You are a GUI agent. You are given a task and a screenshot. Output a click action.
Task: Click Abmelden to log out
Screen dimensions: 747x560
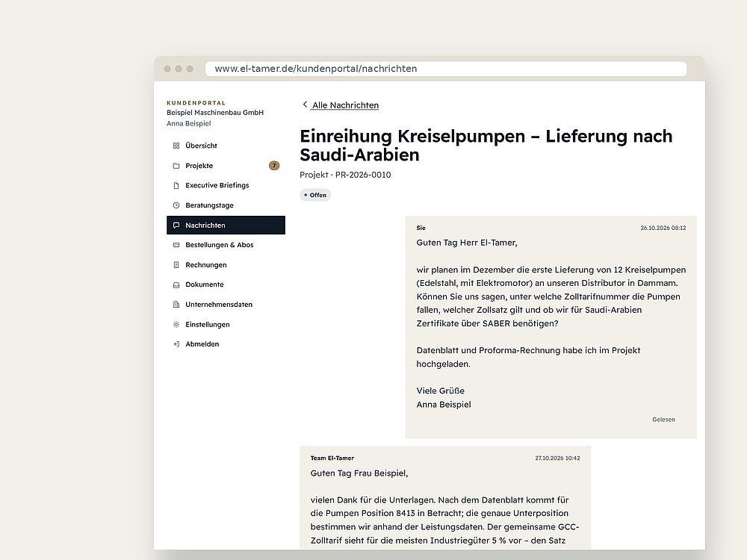pos(226,344)
